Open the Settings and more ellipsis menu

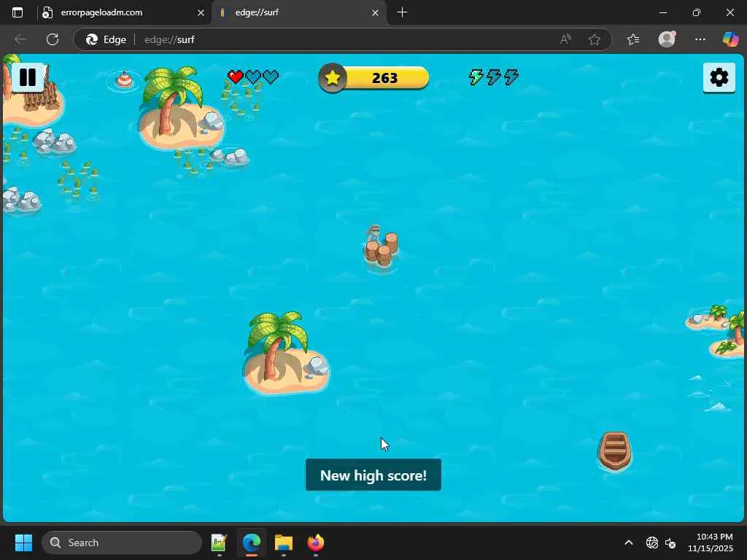coord(700,39)
